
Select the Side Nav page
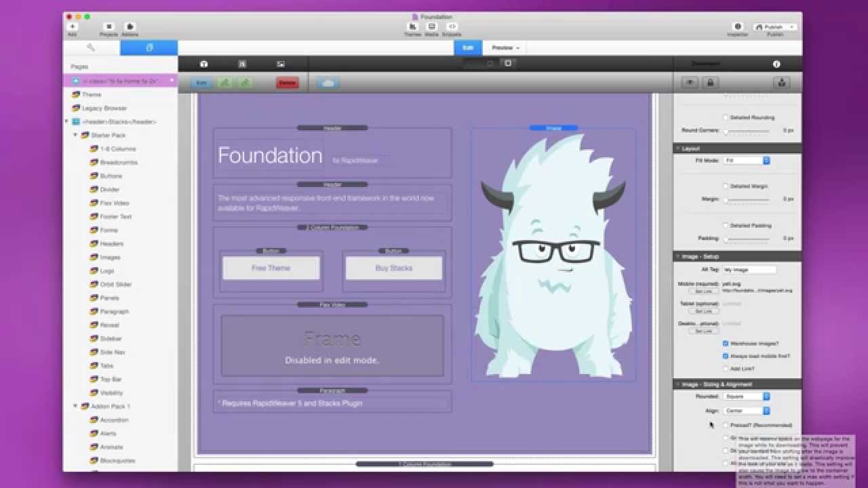112,352
